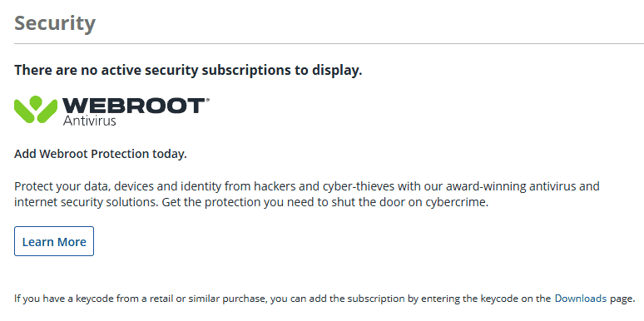
Task: Click 'Add Webroot Protection today.' heading
Action: pyautogui.click(x=101, y=154)
